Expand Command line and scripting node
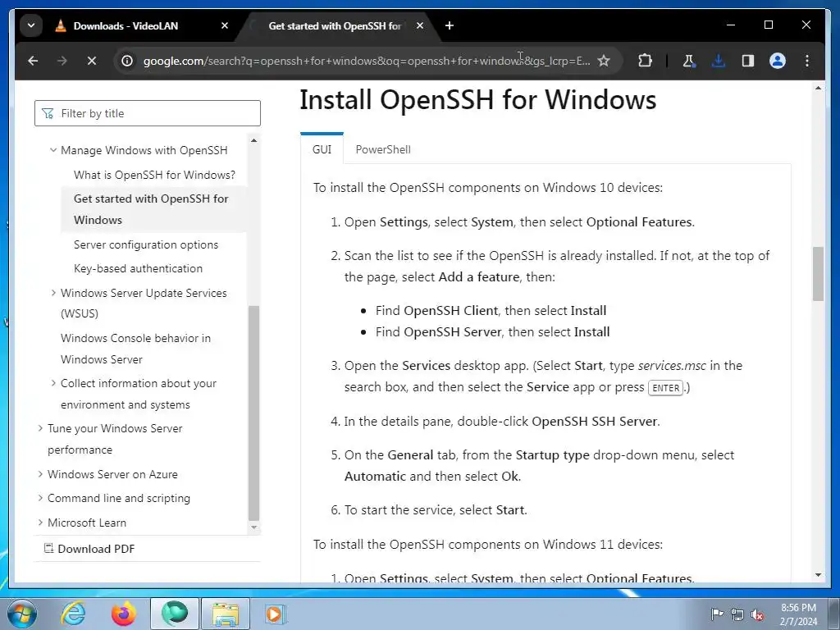 (x=40, y=498)
